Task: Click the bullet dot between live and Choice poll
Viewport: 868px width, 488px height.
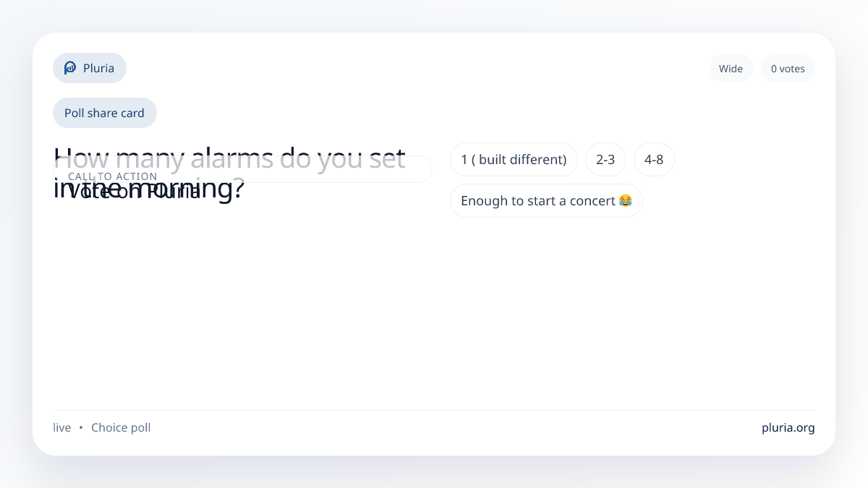Action: pos(81,428)
